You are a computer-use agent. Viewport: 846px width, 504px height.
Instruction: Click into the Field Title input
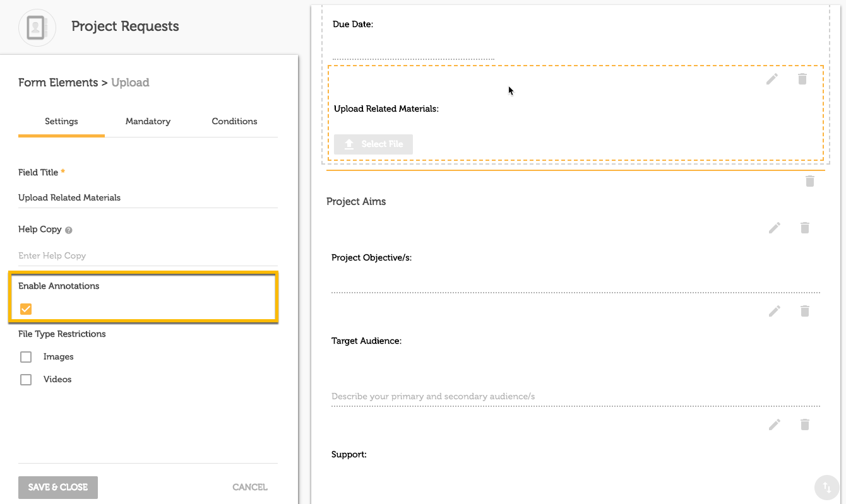click(148, 197)
